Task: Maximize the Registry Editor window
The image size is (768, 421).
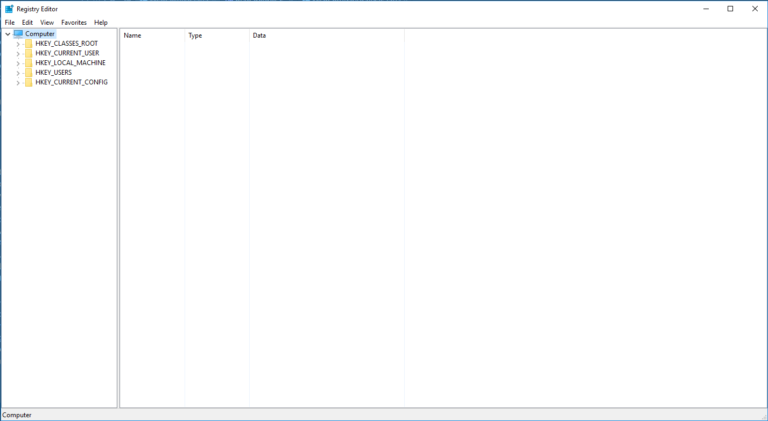Action: 730,9
